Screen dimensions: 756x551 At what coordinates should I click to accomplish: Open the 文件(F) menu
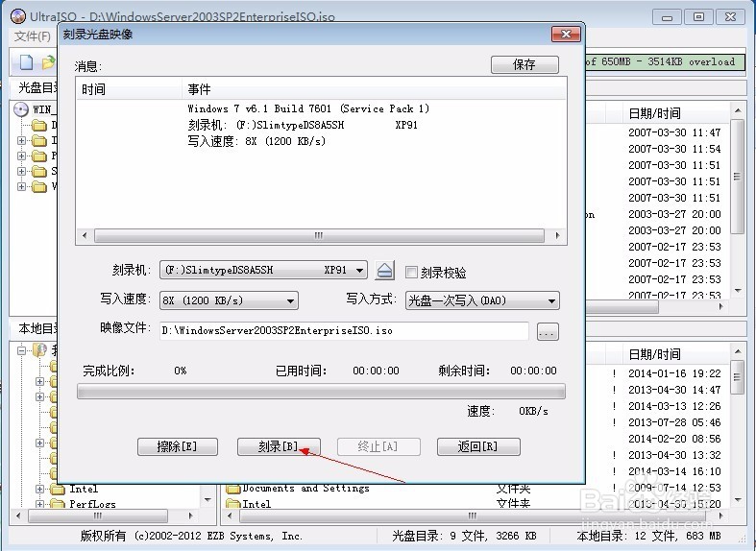coord(33,36)
